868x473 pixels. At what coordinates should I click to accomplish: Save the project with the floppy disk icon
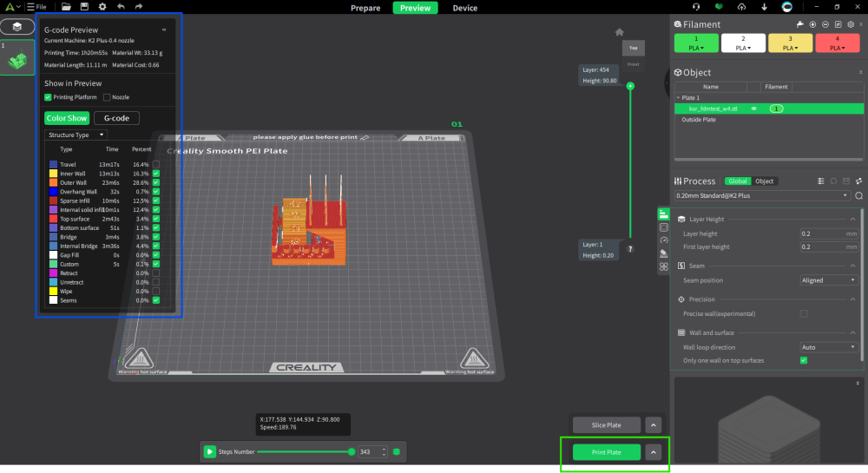tap(84, 7)
